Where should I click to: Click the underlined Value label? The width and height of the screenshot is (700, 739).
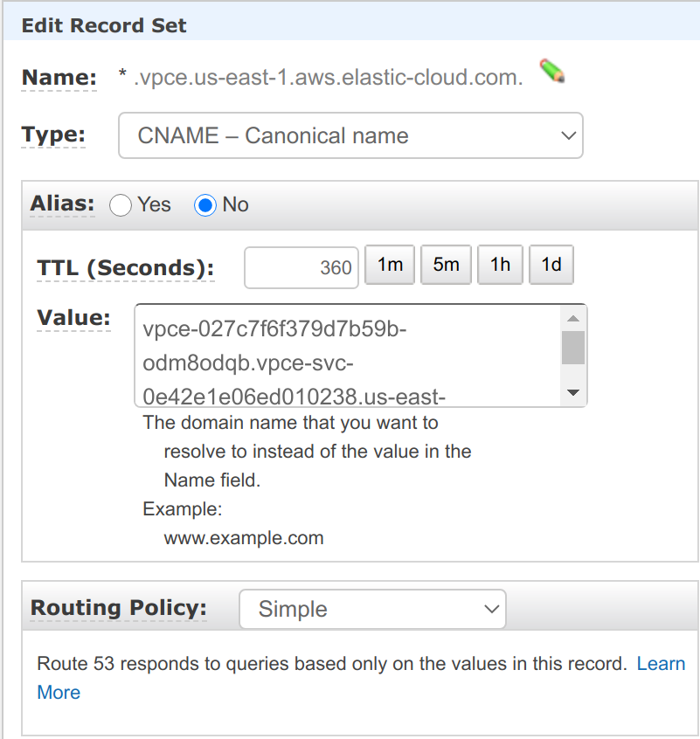pos(73,318)
